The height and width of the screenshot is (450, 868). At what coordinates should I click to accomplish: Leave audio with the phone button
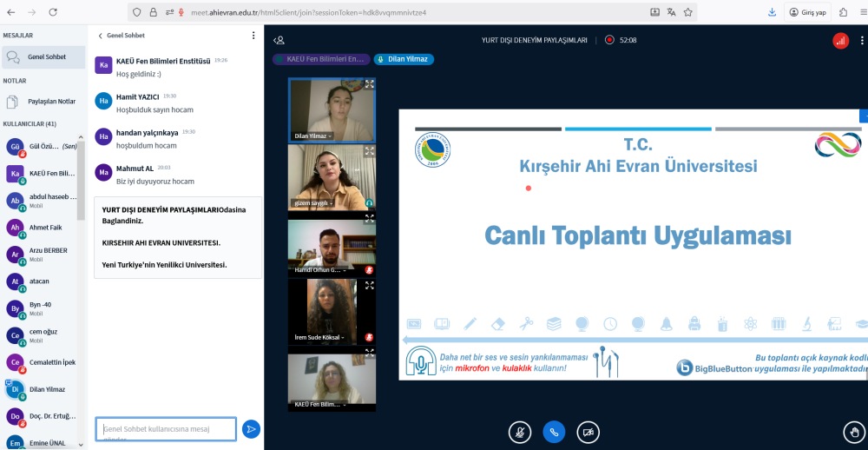pyautogui.click(x=554, y=431)
